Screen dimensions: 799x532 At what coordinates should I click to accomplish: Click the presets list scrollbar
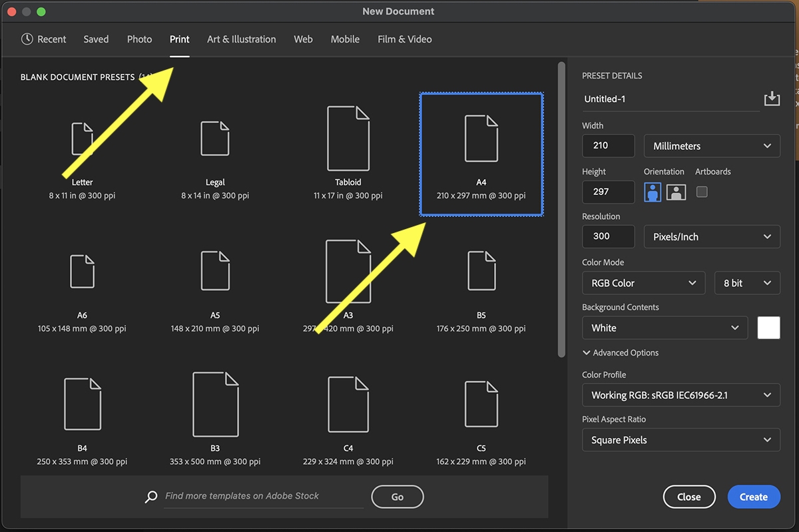[561, 210]
